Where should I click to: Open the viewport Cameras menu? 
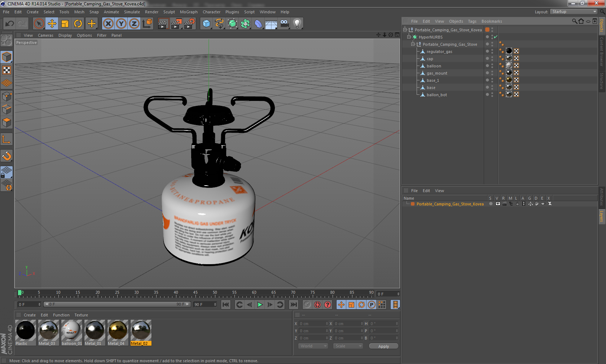(x=45, y=35)
